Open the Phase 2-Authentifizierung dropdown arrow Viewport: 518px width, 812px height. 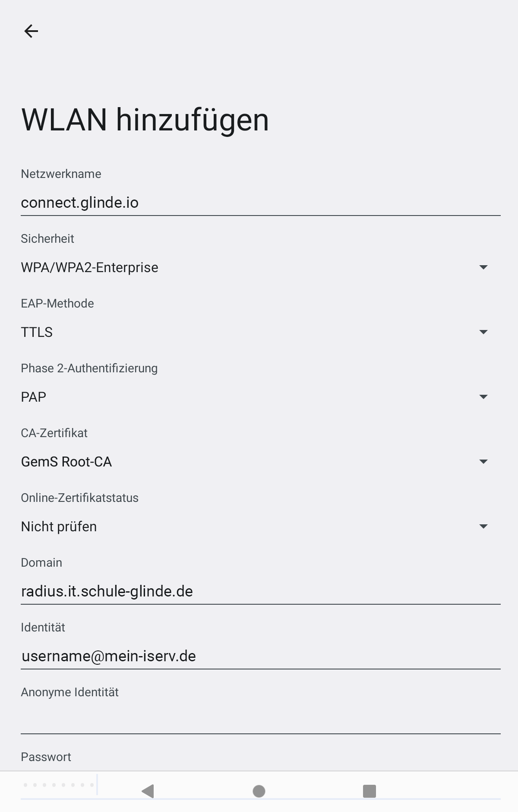click(483, 397)
